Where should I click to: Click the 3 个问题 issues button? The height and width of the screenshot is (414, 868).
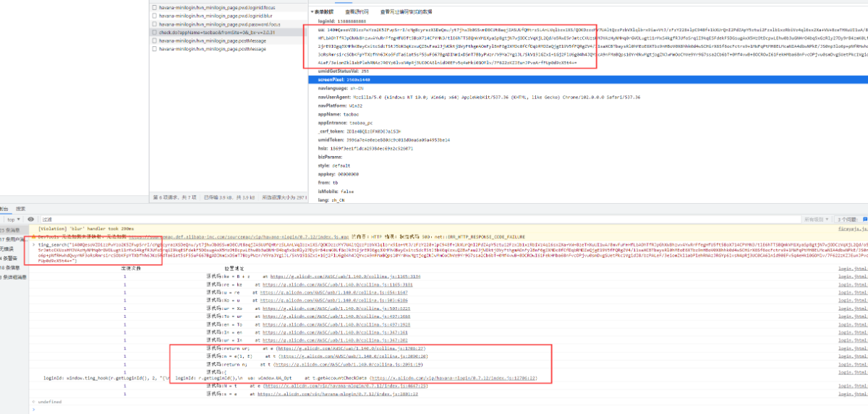pos(851,218)
